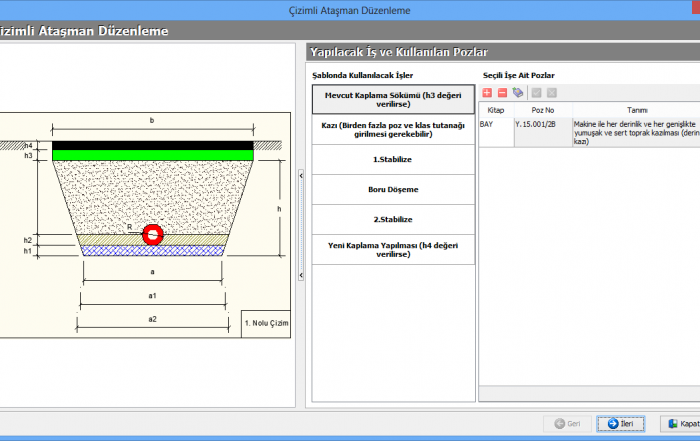Select 'Mevcut Kaplama Sökümü' work item
This screenshot has height=441, width=700.
(393, 100)
